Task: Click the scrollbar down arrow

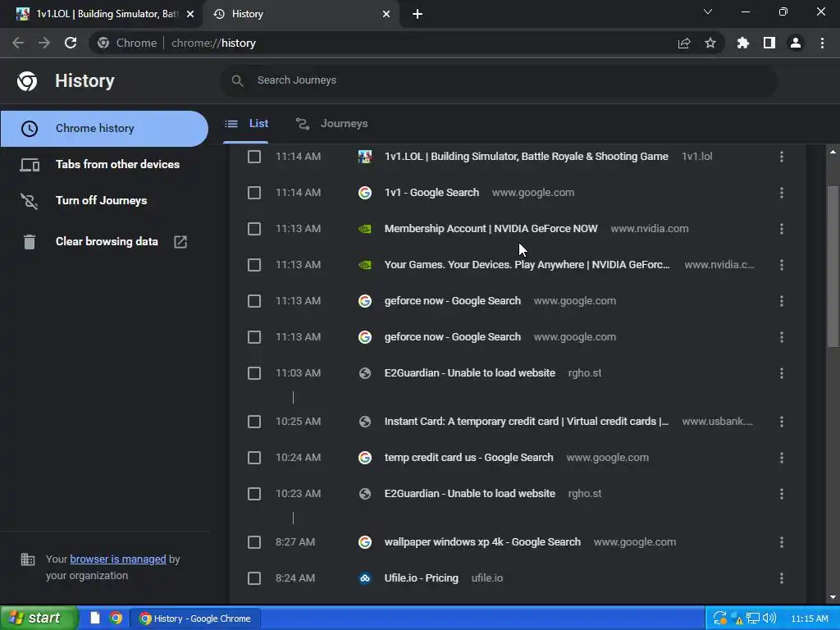Action: point(833,597)
